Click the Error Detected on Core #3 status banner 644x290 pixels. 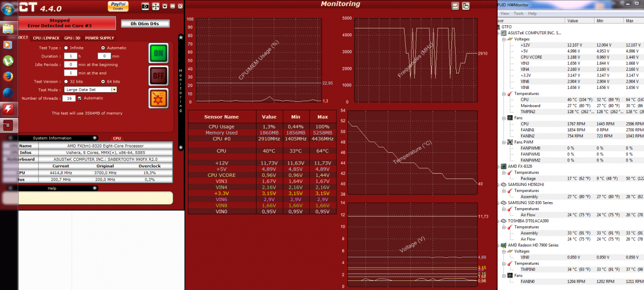[x=67, y=24]
